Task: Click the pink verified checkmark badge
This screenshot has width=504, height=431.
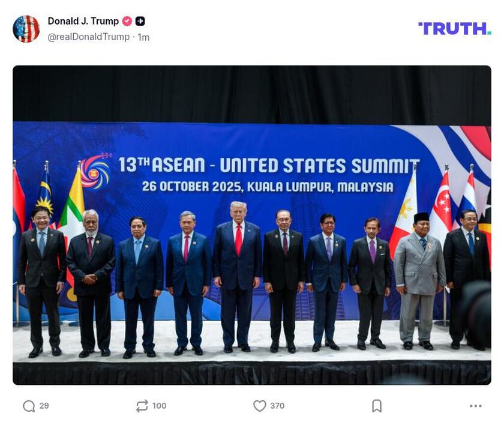Action: 127,20
